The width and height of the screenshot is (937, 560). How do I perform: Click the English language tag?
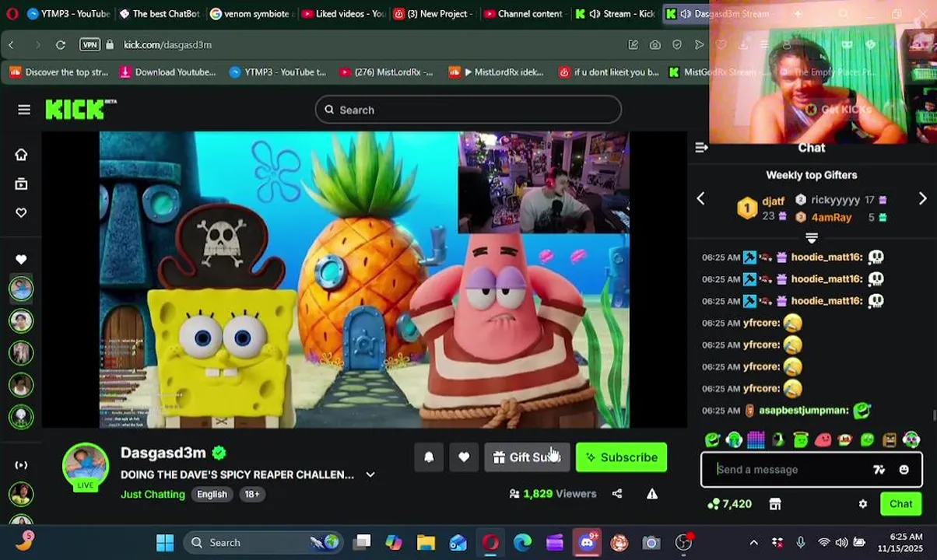(212, 494)
